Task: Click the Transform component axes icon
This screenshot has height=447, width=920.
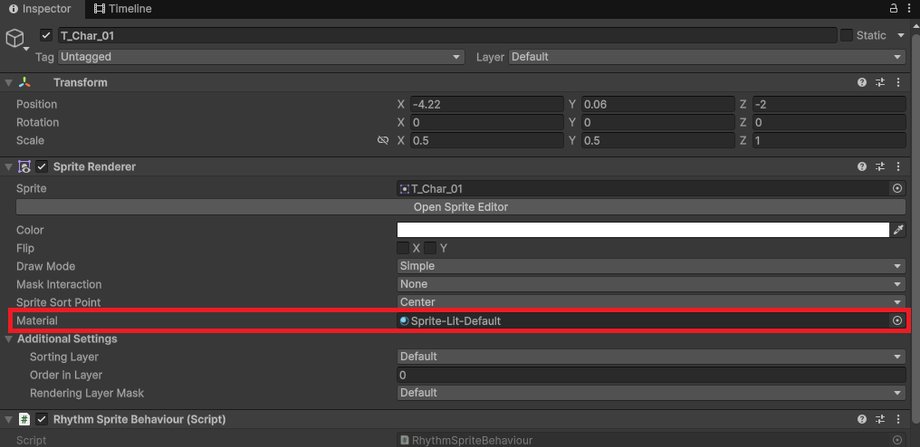Action: point(24,83)
